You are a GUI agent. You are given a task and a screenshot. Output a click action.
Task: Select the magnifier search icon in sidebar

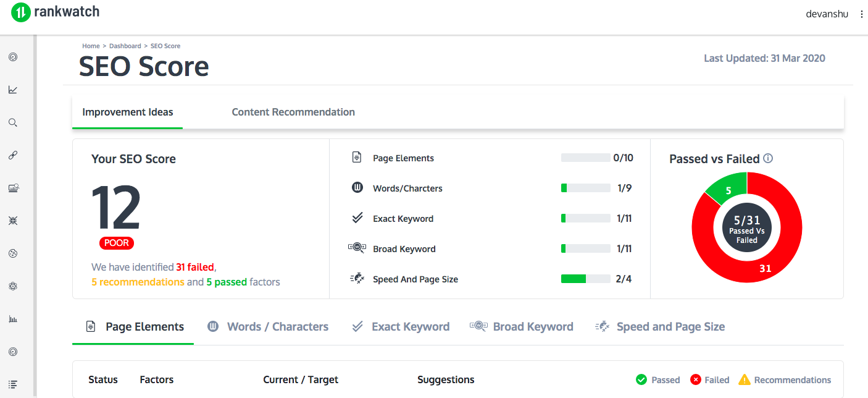point(12,122)
